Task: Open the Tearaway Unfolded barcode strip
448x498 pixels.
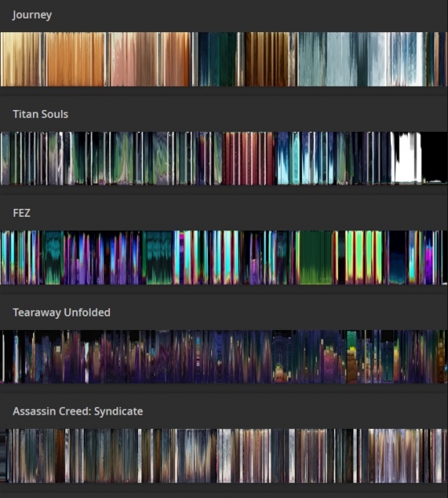Action: pyautogui.click(x=224, y=357)
